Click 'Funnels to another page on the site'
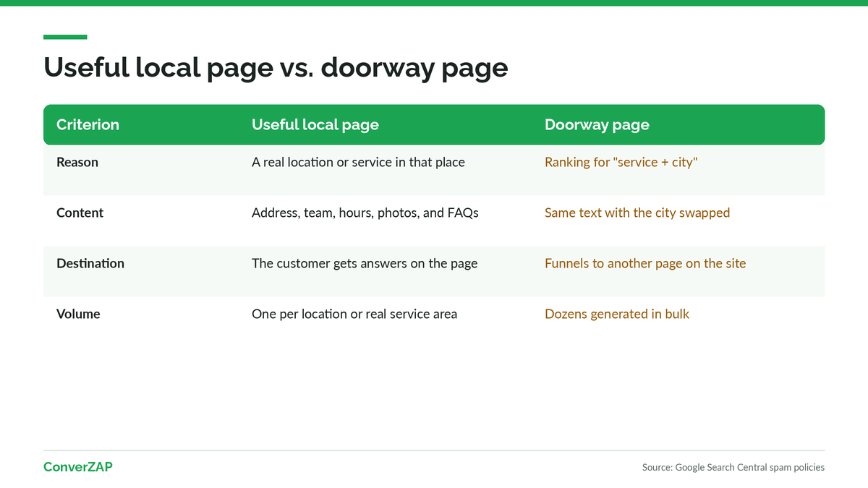 [645, 263]
